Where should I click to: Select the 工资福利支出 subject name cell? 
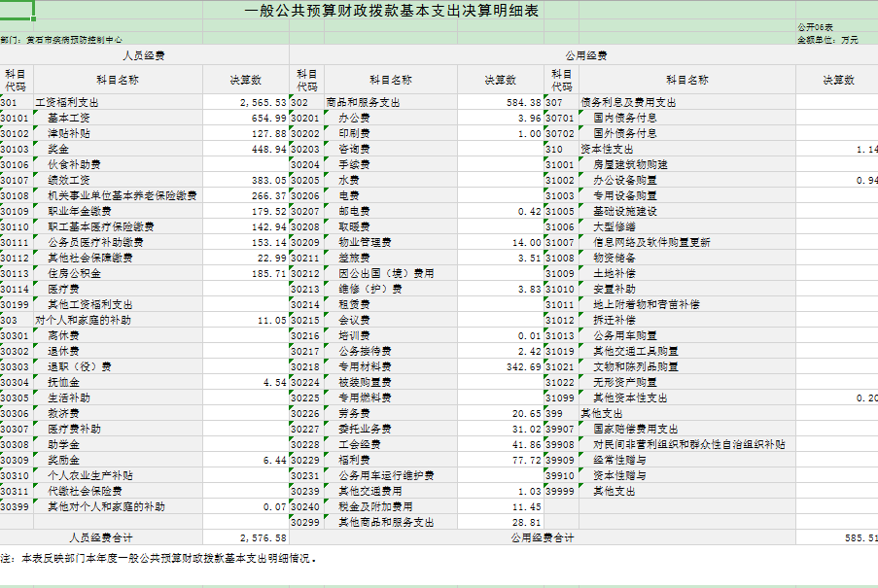click(67, 102)
